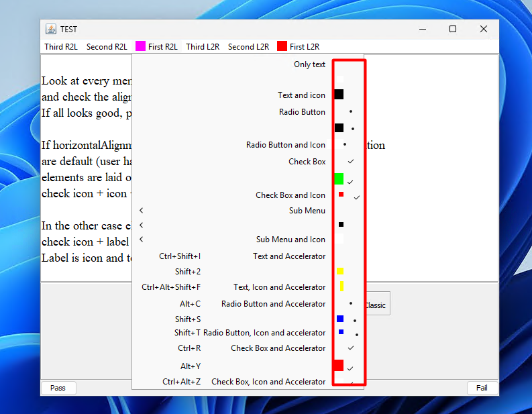Click the black icon of 'Text and icon'
The width and height of the screenshot is (532, 414).
click(339, 95)
